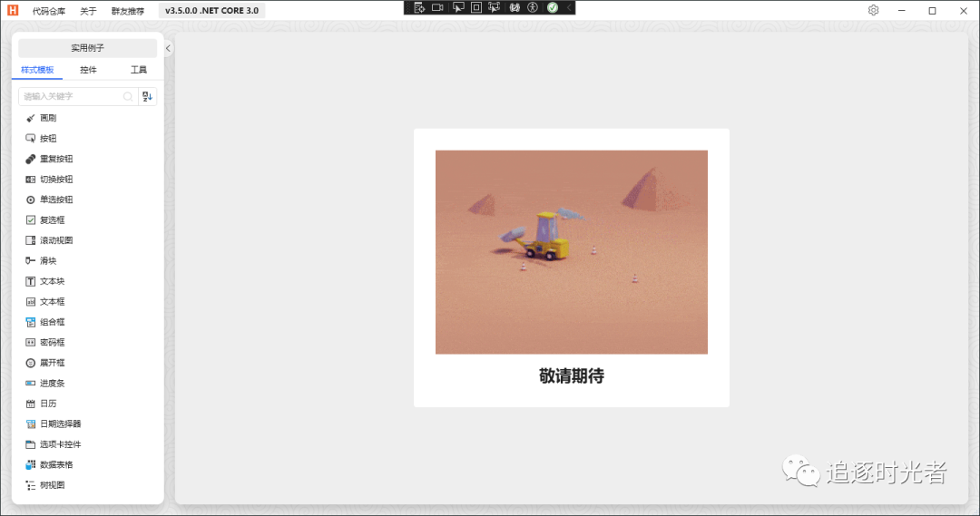The image size is (980, 516).
Task: Click the orange H app logo
Action: (13, 11)
